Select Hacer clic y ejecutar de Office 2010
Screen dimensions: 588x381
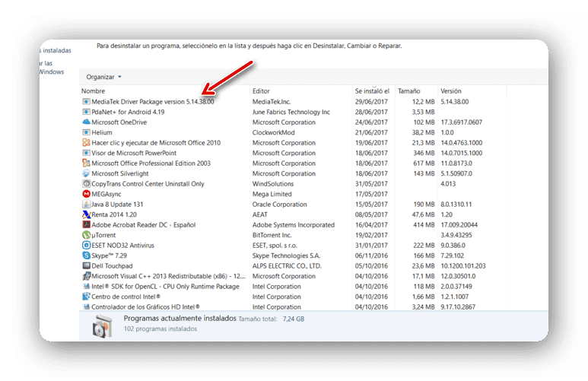click(156, 142)
